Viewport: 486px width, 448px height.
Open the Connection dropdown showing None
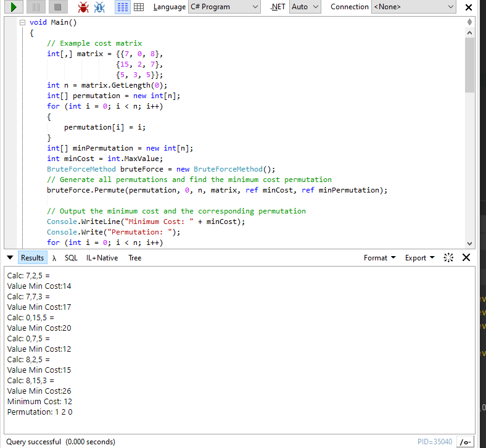click(x=413, y=7)
